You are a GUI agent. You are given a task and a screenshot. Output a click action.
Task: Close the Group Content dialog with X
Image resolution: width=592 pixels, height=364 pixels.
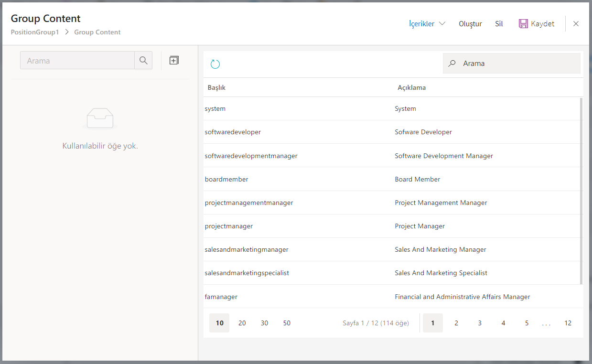(x=576, y=24)
